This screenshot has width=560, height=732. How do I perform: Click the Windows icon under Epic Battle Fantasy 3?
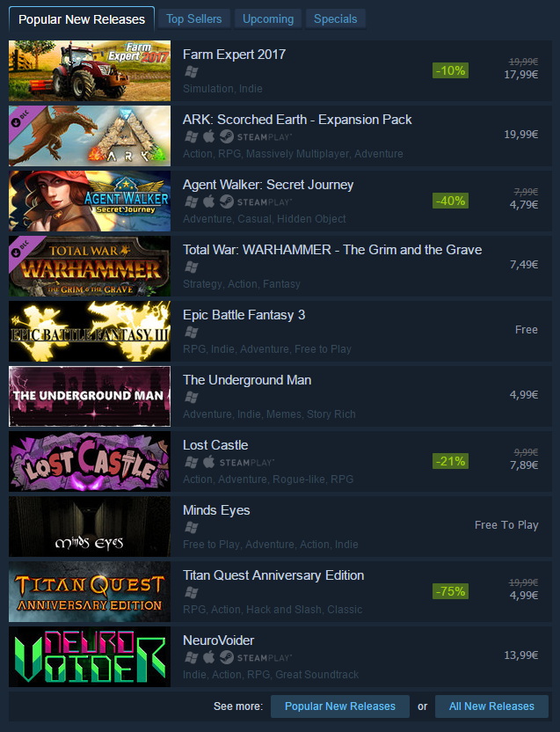192,333
